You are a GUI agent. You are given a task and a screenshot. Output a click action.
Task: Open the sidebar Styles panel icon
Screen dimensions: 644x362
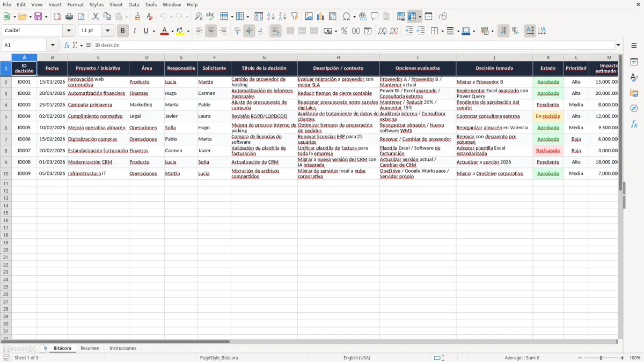634,78
